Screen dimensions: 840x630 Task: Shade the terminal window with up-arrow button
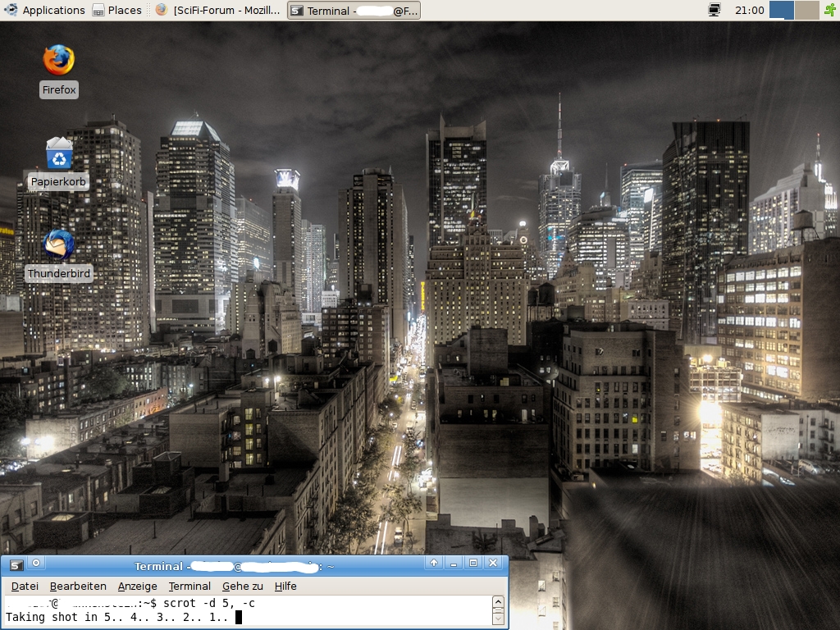[434, 564]
